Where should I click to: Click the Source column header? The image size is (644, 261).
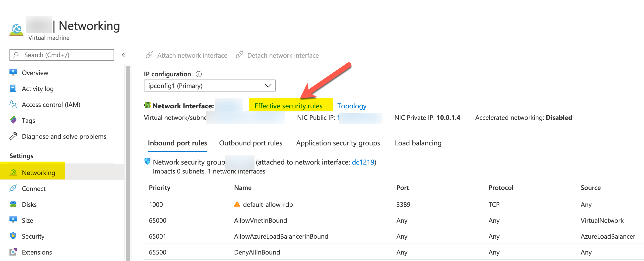click(x=590, y=188)
